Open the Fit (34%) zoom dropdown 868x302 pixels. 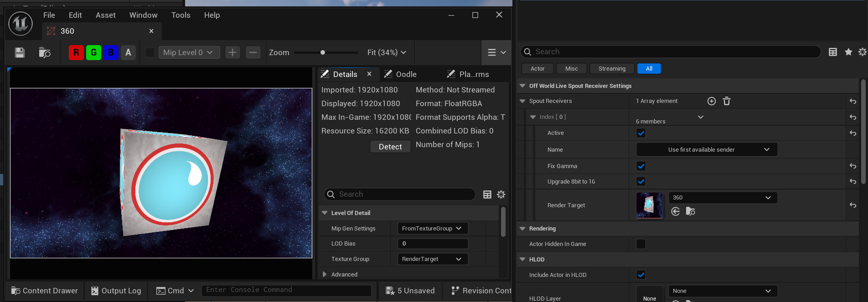(387, 52)
